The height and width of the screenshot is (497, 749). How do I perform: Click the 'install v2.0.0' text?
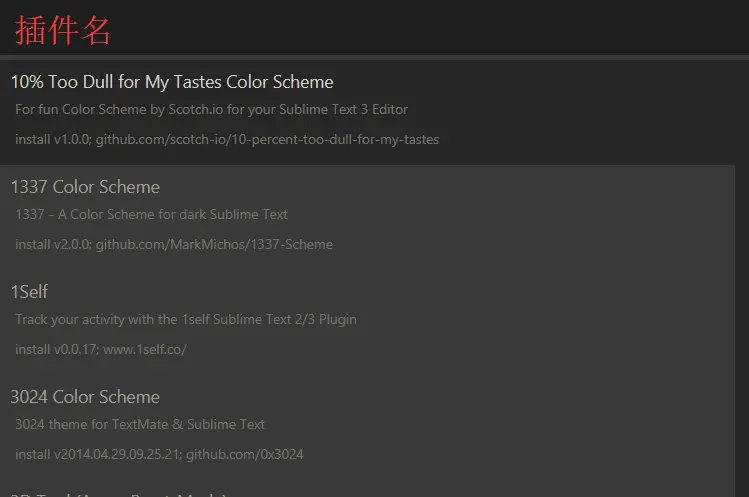(x=53, y=244)
